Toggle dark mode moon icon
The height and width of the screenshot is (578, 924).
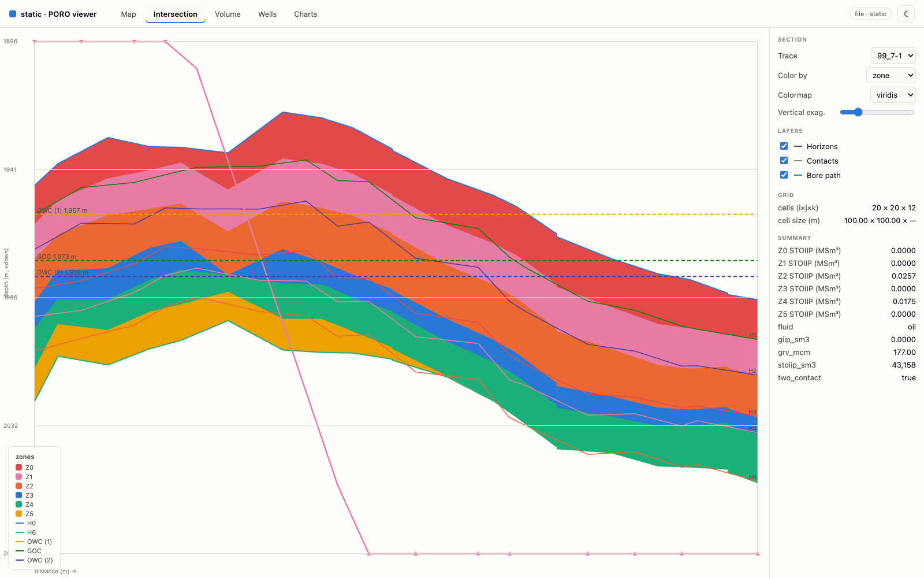pos(906,14)
